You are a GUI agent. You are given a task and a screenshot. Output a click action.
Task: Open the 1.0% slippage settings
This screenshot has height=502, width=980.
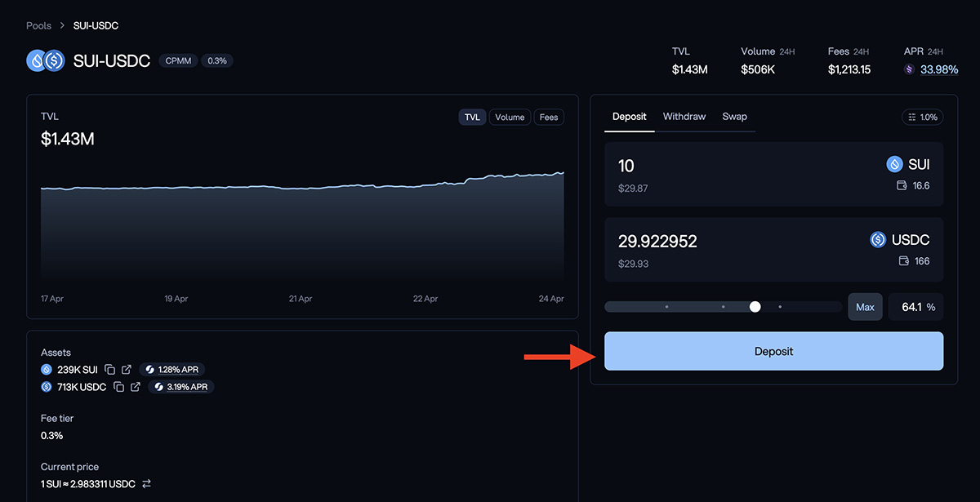(x=922, y=118)
